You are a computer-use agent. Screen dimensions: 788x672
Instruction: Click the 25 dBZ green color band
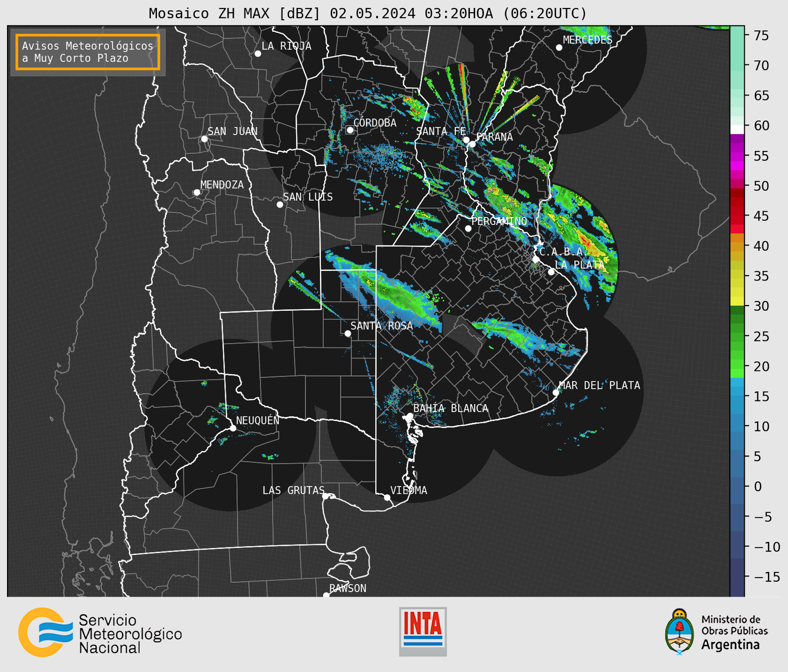[x=737, y=336]
